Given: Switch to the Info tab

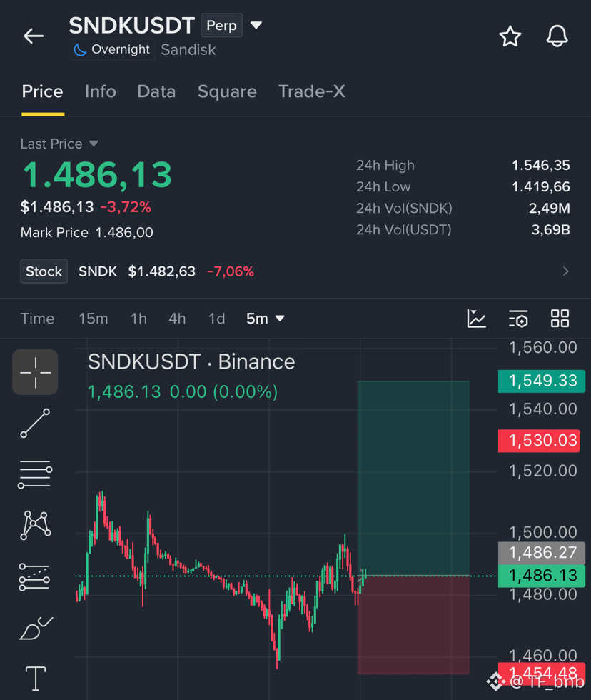Looking at the screenshot, I should click(101, 91).
